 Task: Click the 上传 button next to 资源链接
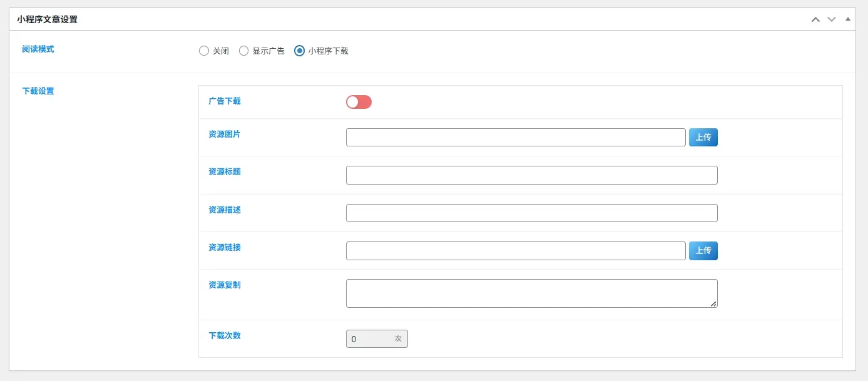point(703,250)
